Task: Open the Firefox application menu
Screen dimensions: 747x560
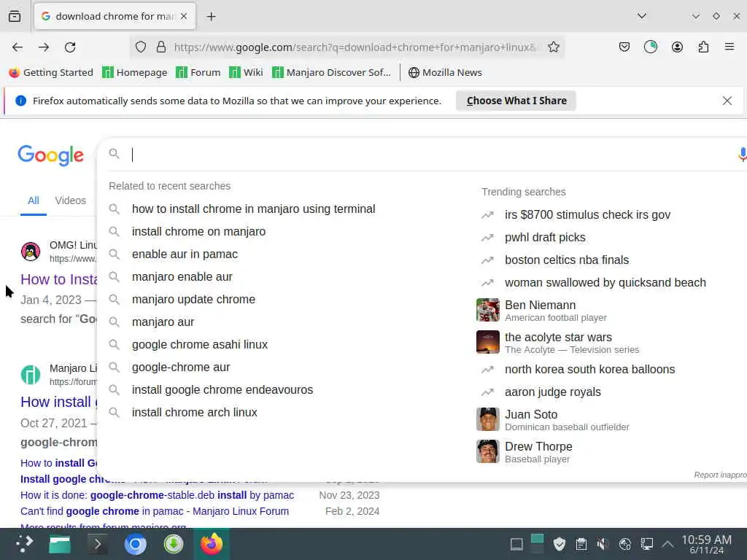Action: pyautogui.click(x=729, y=47)
